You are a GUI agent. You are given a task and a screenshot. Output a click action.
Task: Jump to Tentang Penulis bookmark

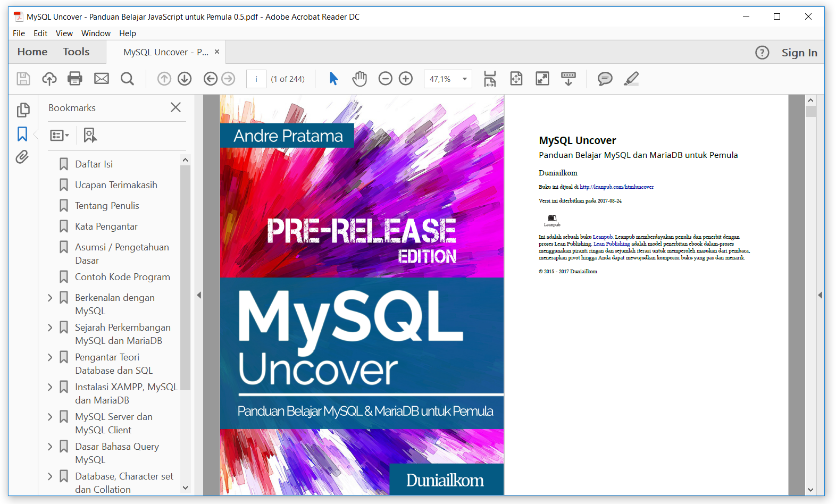107,206
